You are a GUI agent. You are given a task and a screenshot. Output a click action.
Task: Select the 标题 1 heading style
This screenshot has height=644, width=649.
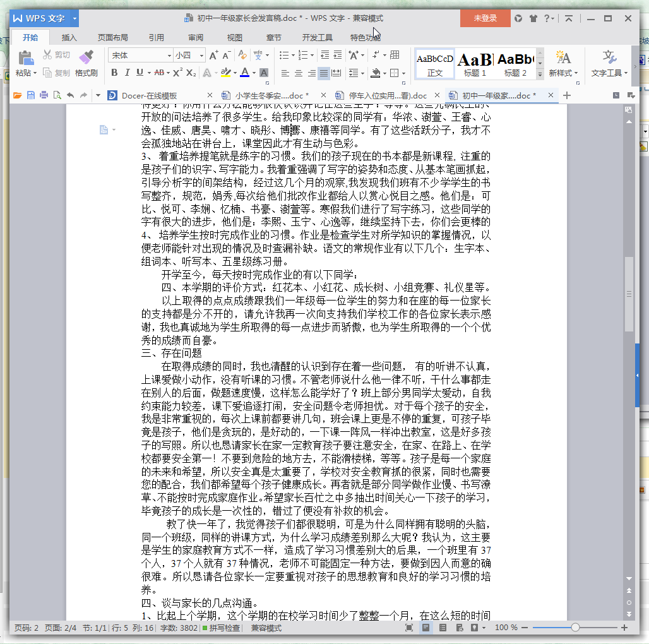[475, 64]
